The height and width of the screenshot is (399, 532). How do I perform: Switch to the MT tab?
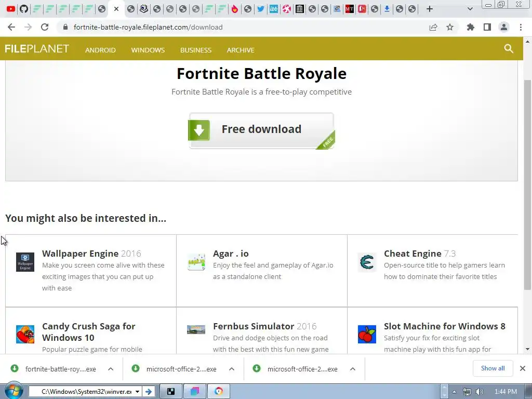pyautogui.click(x=350, y=9)
